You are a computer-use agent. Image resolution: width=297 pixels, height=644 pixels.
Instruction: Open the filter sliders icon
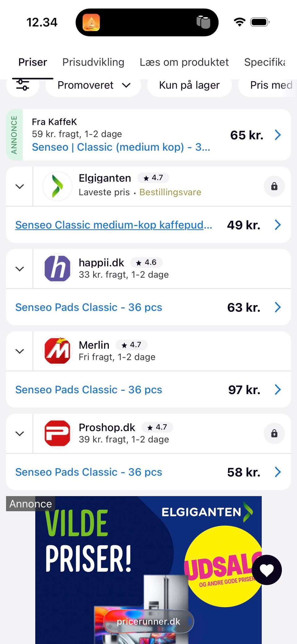tap(23, 85)
